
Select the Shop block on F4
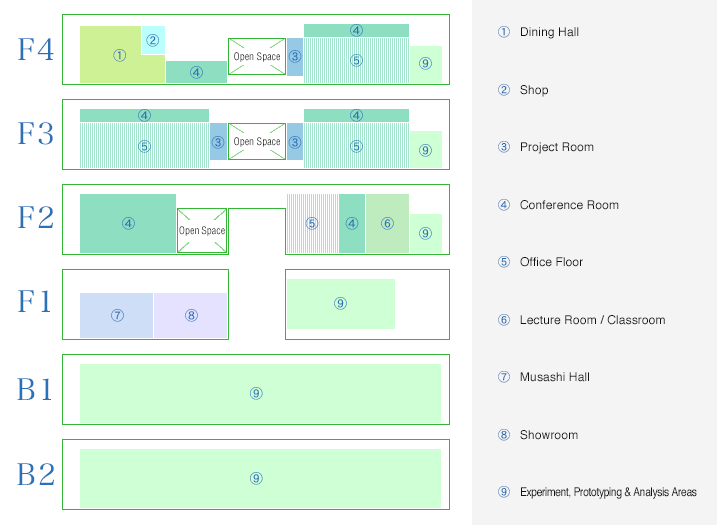pos(153,40)
